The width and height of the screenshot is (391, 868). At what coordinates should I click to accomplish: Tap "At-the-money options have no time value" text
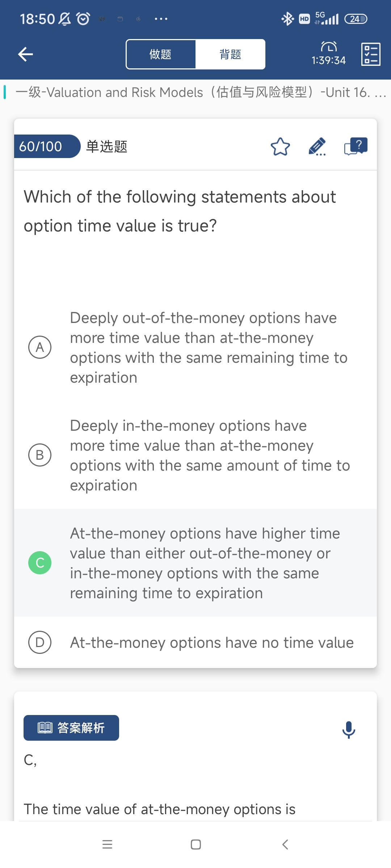click(x=212, y=643)
